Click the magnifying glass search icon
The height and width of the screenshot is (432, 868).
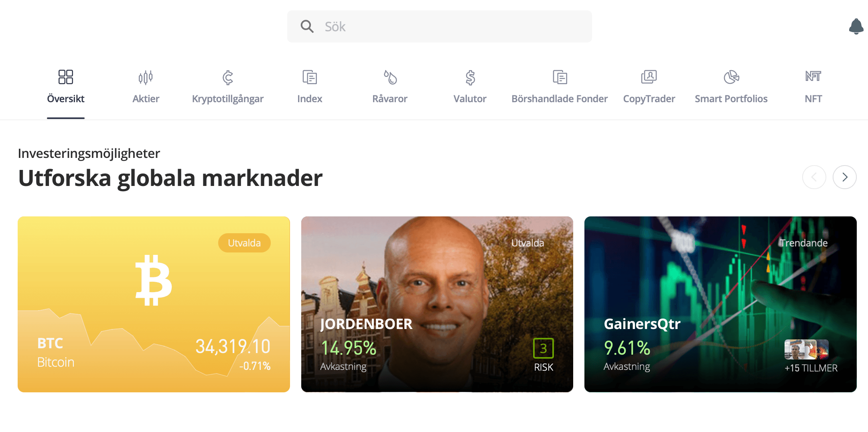(x=307, y=26)
